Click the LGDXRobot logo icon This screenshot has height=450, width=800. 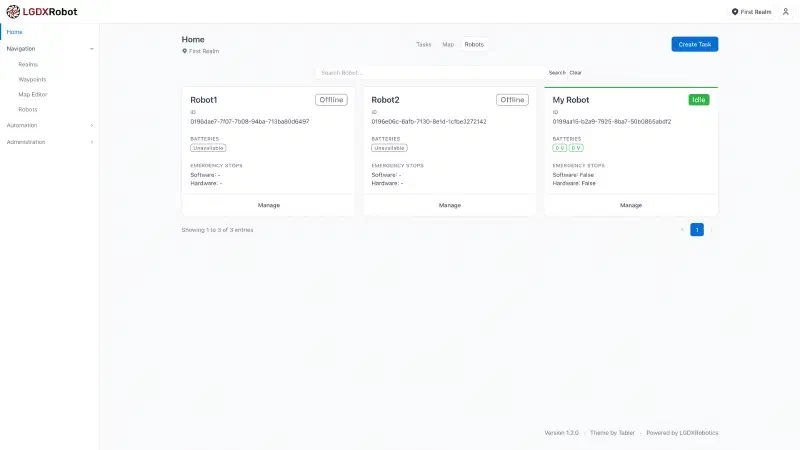tap(13, 11)
